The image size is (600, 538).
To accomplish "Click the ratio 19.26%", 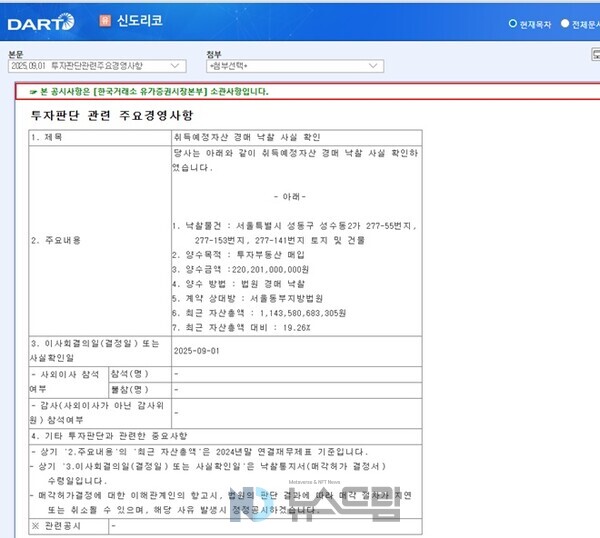I will tap(297, 328).
